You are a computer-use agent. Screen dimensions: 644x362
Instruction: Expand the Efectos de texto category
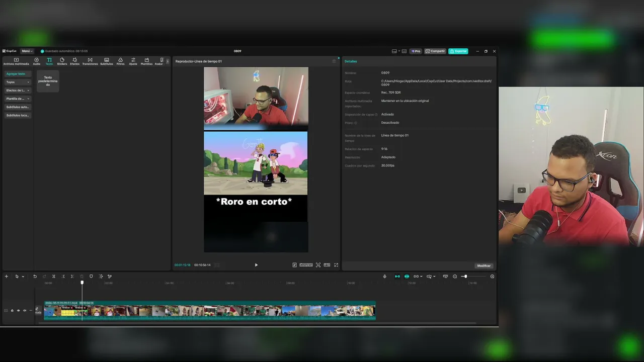pos(18,90)
